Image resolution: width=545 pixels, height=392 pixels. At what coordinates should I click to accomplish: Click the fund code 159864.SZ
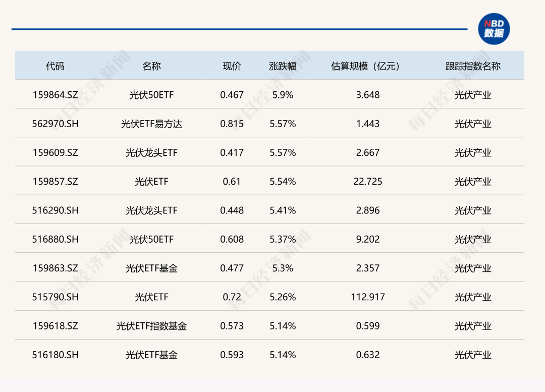tap(56, 95)
